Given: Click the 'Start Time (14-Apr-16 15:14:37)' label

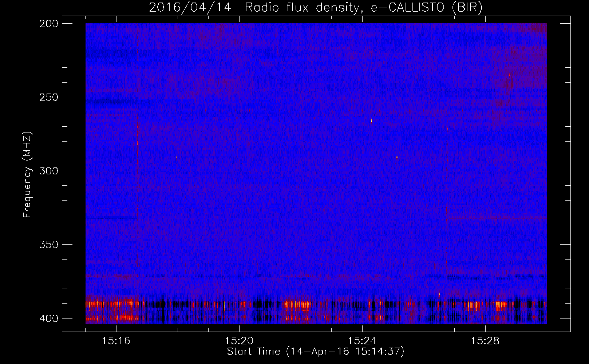Looking at the screenshot, I should click(x=316, y=352).
